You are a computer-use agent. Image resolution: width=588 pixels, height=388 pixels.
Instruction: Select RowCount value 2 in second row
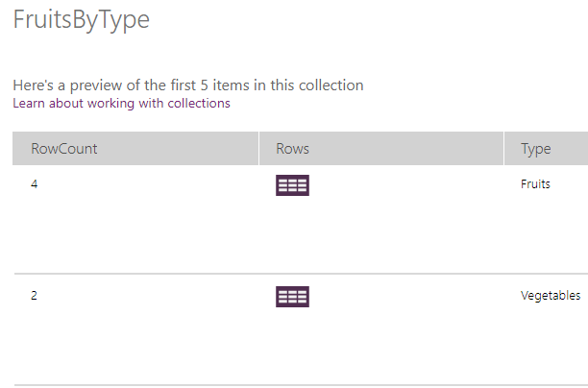click(35, 296)
